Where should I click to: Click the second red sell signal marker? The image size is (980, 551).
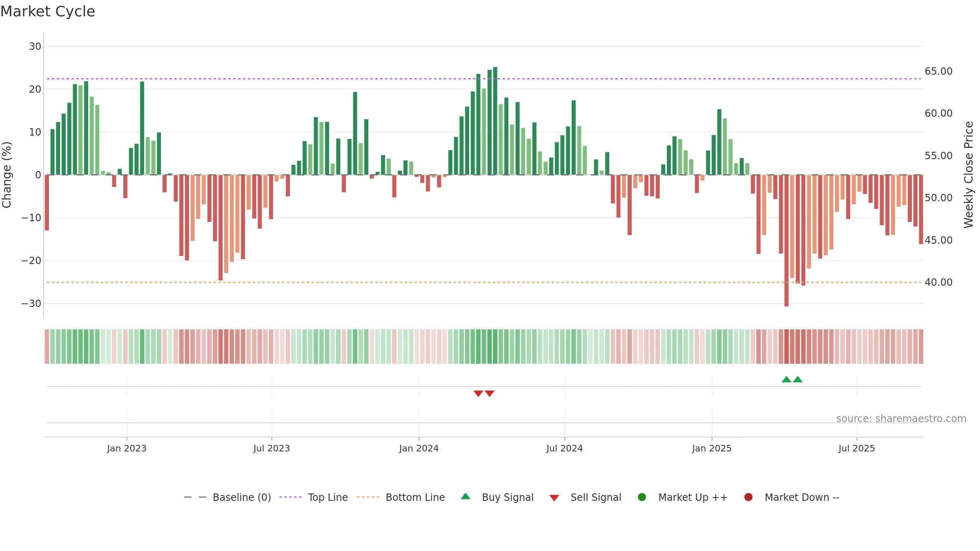coord(490,393)
